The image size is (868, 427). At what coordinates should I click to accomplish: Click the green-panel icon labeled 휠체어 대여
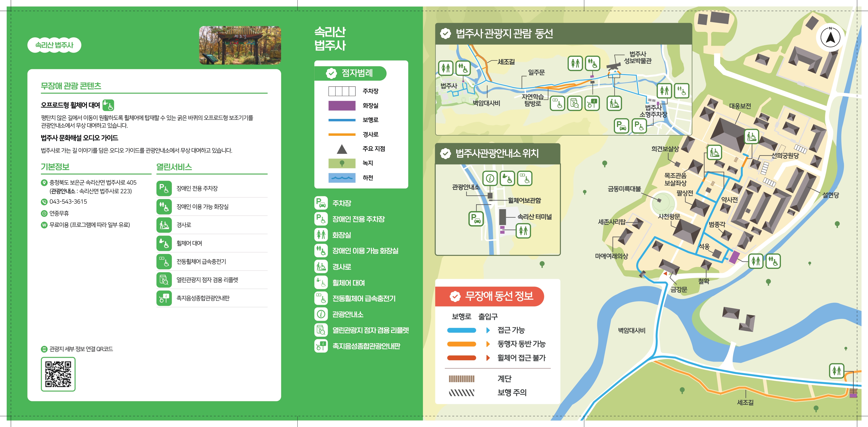[x=321, y=282]
